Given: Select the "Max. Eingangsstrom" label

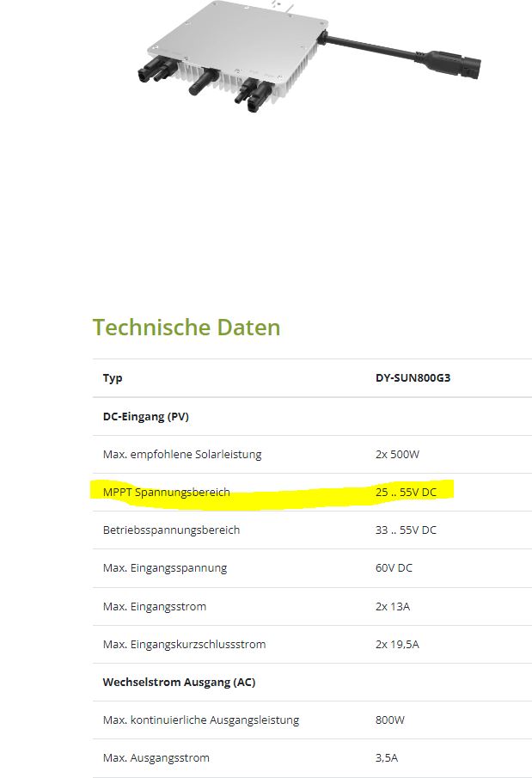Looking at the screenshot, I should coord(155,607).
